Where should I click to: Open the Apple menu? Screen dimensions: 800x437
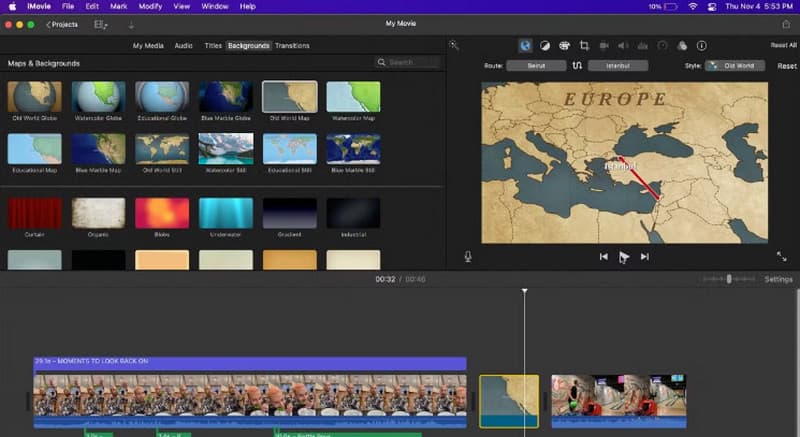pyautogui.click(x=12, y=7)
